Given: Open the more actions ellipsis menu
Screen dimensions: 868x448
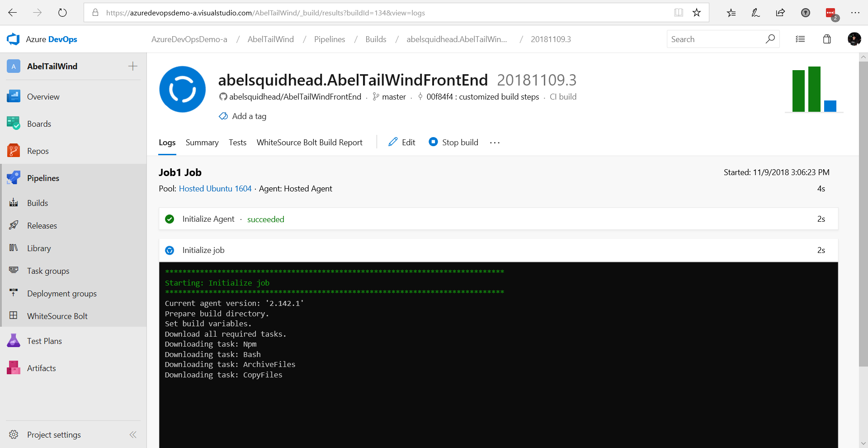Looking at the screenshot, I should click(x=495, y=143).
